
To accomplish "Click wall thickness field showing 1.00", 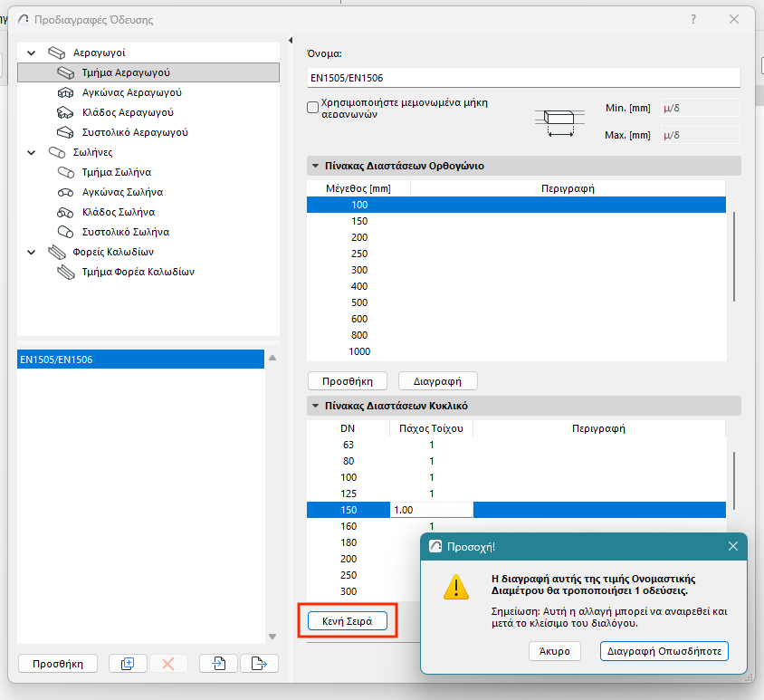I will [432, 510].
